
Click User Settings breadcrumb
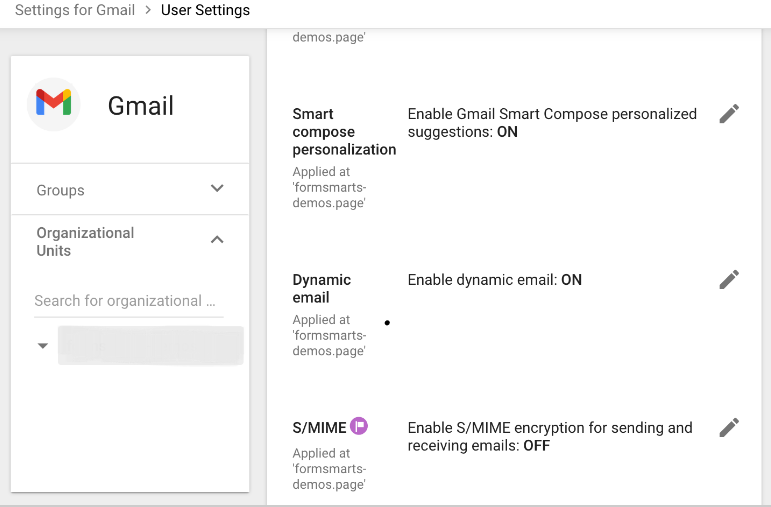click(205, 10)
